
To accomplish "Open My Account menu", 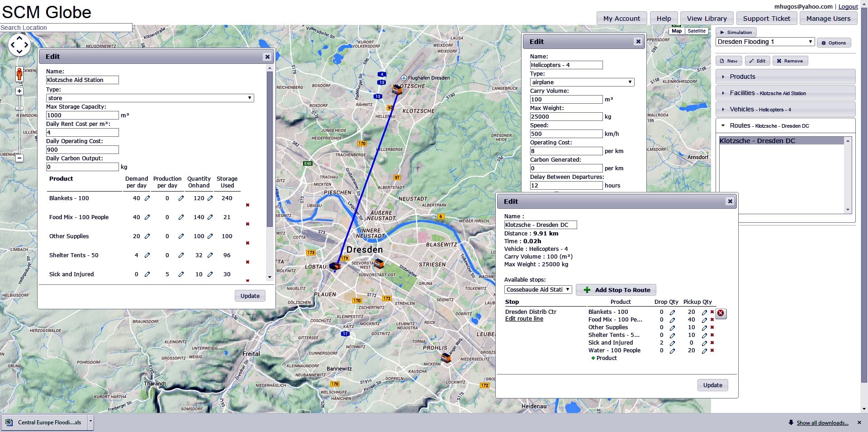I will point(621,19).
